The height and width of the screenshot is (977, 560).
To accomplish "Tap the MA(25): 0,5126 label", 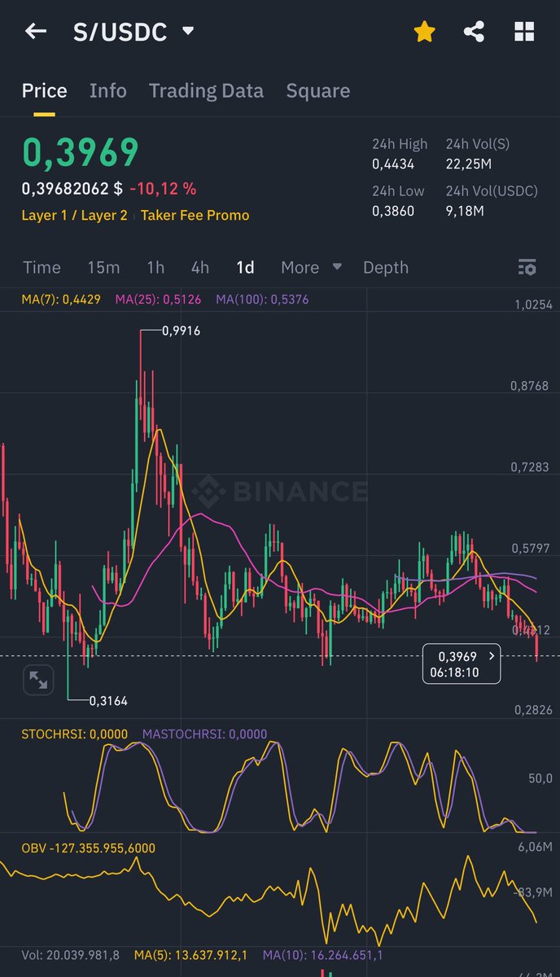I will (x=159, y=300).
